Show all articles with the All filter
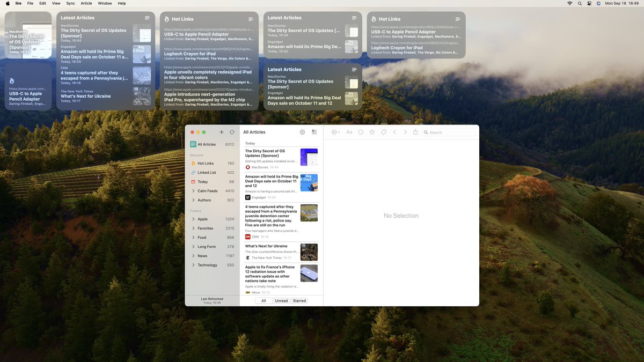 coord(264,301)
